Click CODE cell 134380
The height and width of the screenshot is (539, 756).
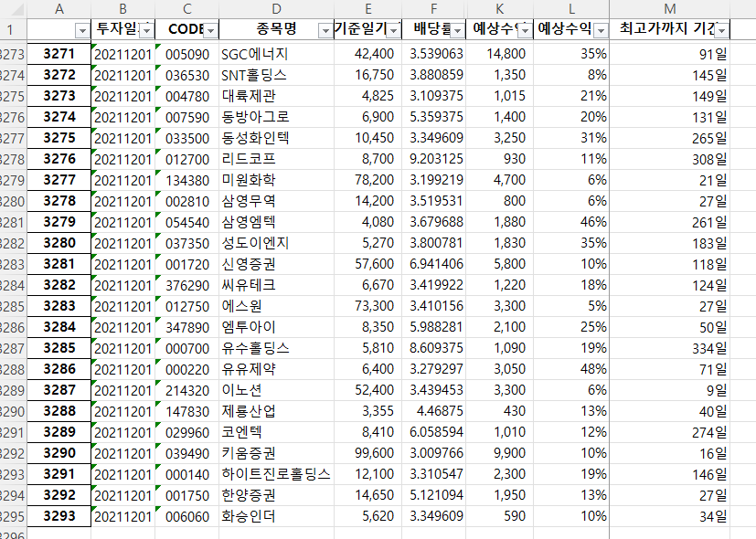tap(187, 180)
